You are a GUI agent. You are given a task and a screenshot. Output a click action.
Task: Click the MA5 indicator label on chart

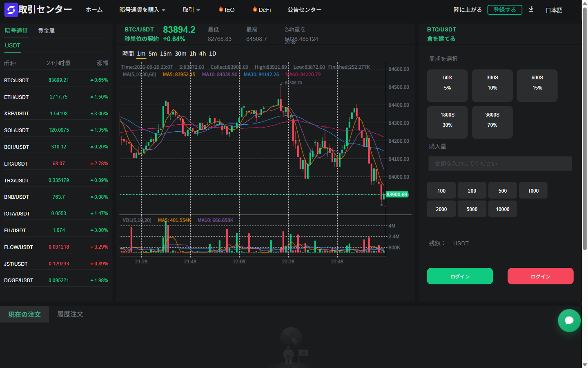(x=179, y=74)
